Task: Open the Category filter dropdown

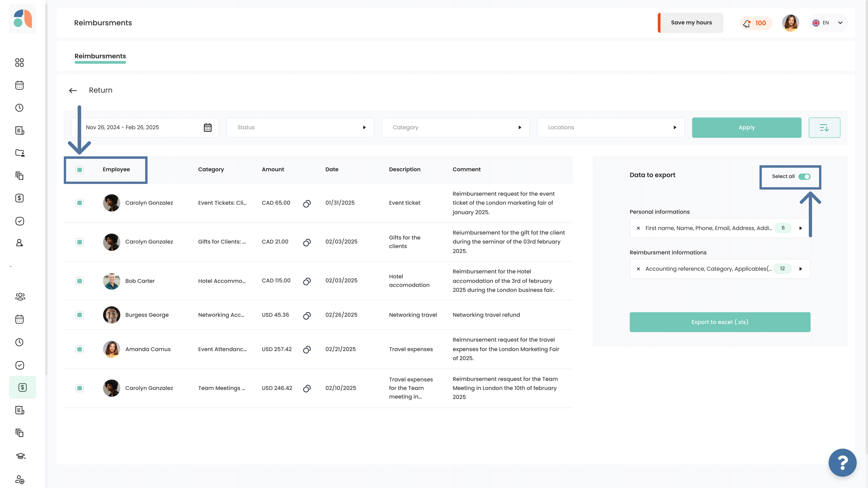Action: (455, 127)
